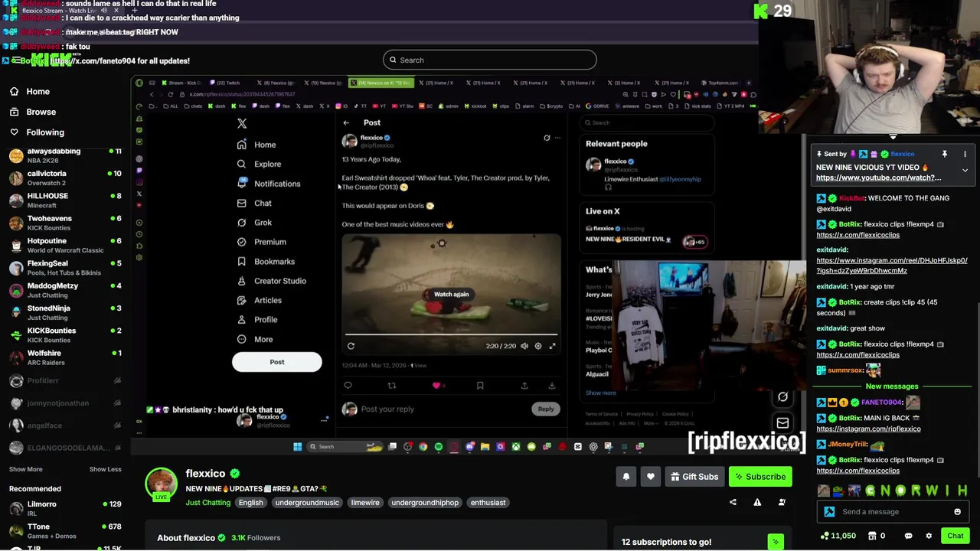Open youtube link in pinned message
This screenshot has width=980, height=551.
[x=878, y=178]
